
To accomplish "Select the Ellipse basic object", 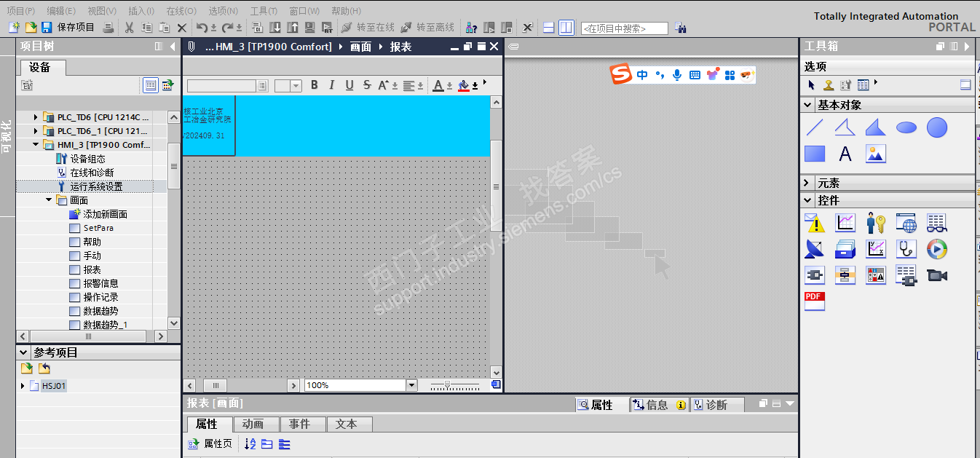I will click(906, 128).
